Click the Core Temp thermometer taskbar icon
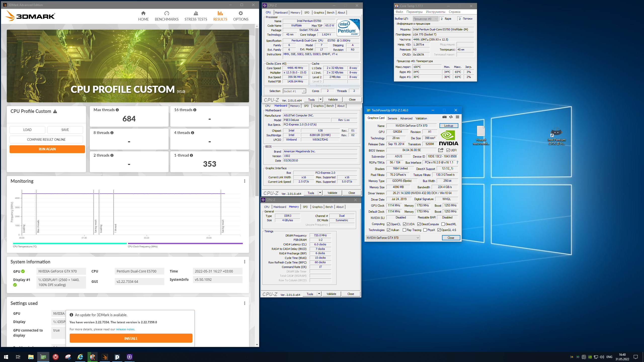 click(93, 357)
